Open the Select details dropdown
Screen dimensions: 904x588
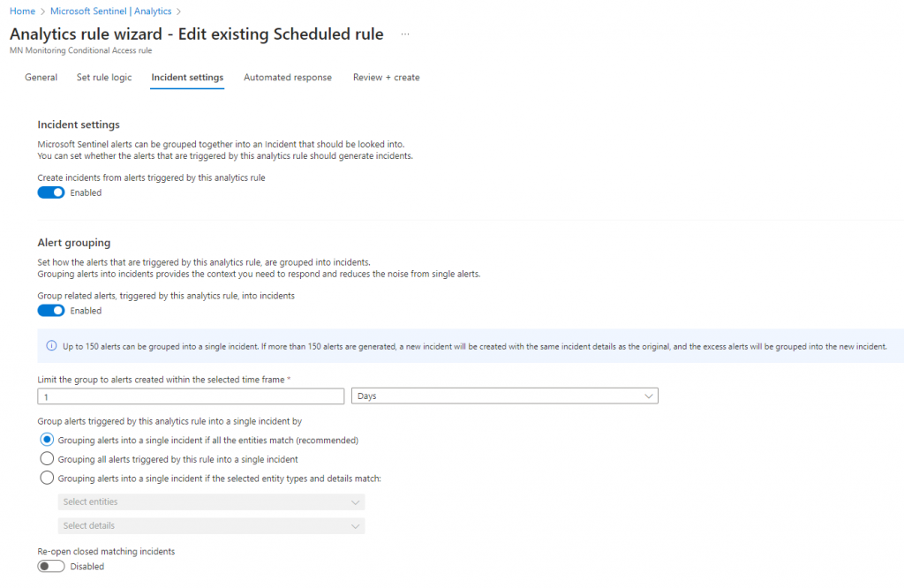pyautogui.click(x=211, y=526)
